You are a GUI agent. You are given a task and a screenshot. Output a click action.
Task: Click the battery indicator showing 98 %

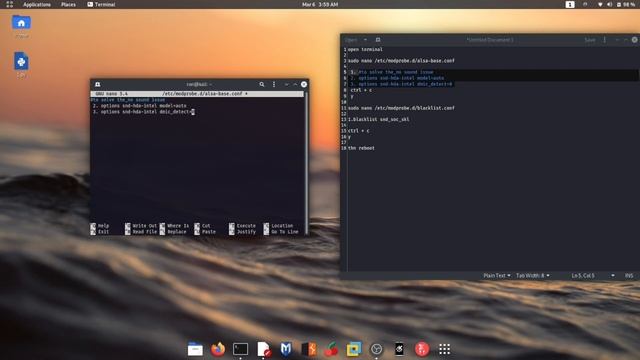(626, 4)
